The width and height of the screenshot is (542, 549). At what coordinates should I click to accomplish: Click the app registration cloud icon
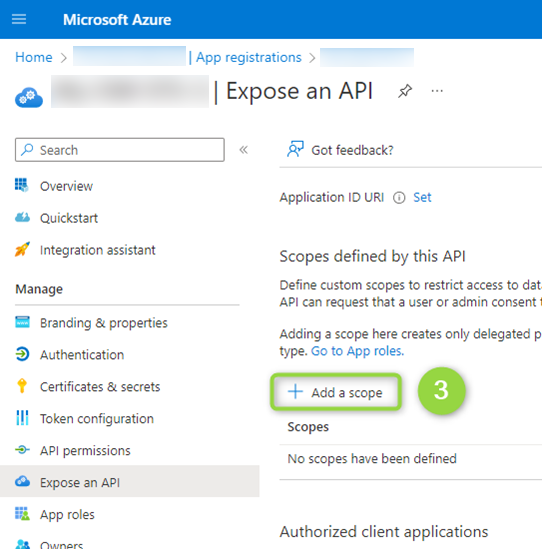pyautogui.click(x=29, y=97)
